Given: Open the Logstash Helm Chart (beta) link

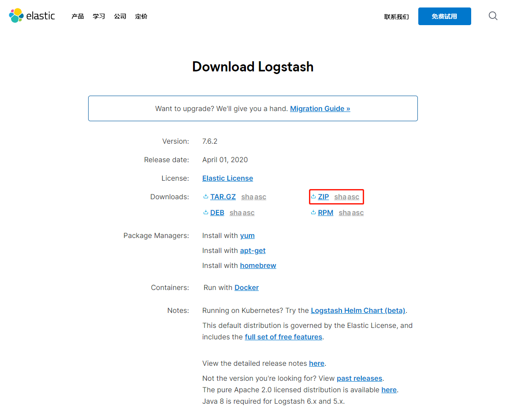Looking at the screenshot, I should coord(358,310).
